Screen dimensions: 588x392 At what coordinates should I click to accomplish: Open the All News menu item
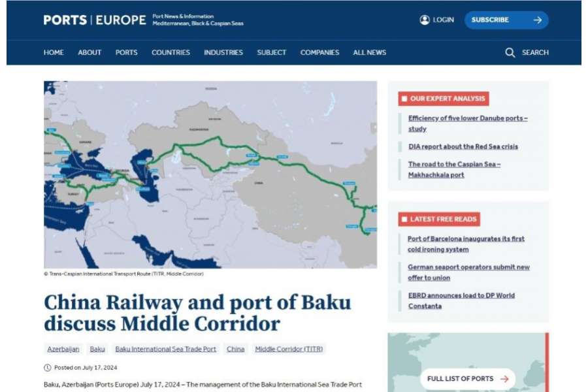pos(369,52)
